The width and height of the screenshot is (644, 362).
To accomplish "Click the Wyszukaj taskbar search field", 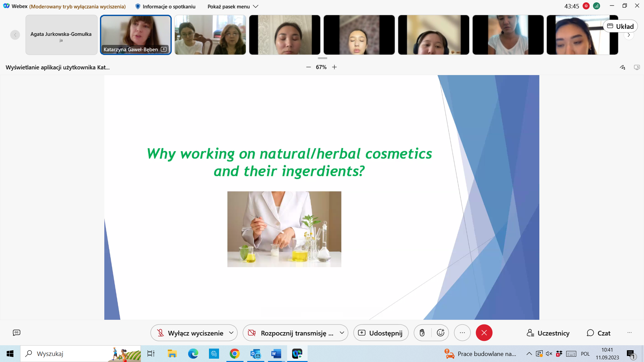I will click(x=80, y=354).
